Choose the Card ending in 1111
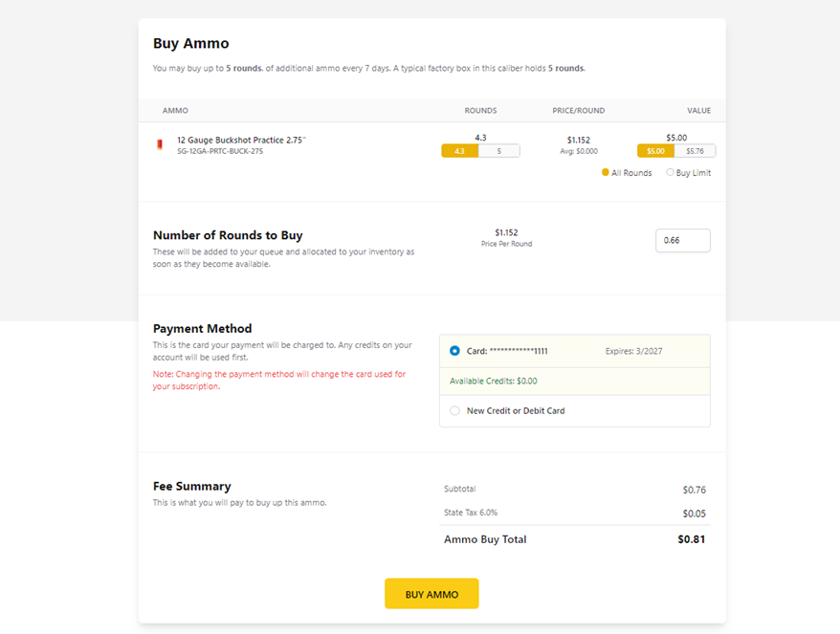840x634 pixels. coord(454,351)
